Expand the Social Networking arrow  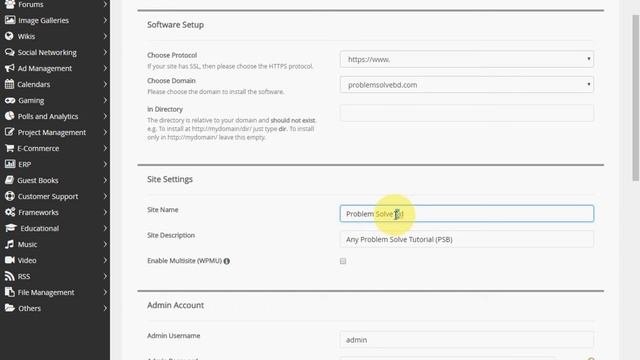pyautogui.click(x=105, y=52)
